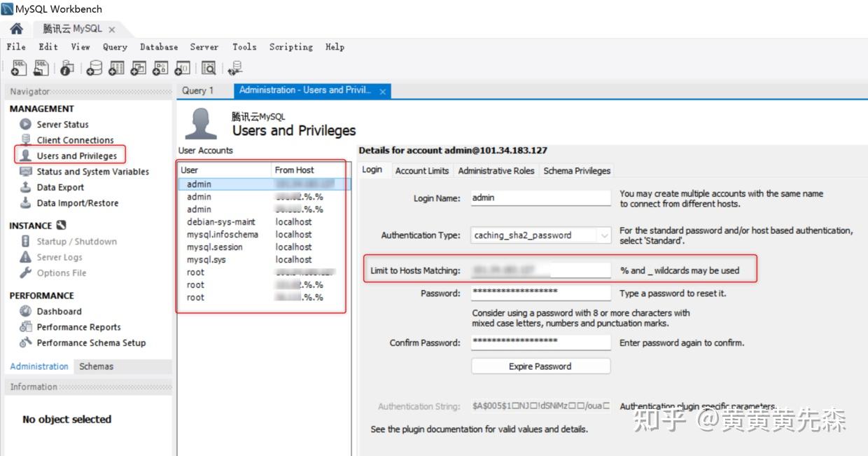The image size is (868, 456).
Task: Switch to the Schema Privileges tab
Action: (x=577, y=170)
